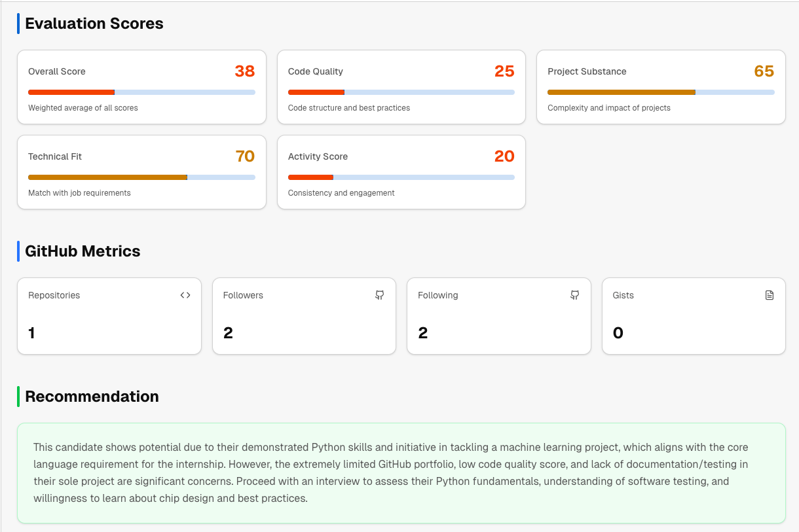This screenshot has width=799, height=532.
Task: Click the Technical Fit score 70
Action: 245,156
